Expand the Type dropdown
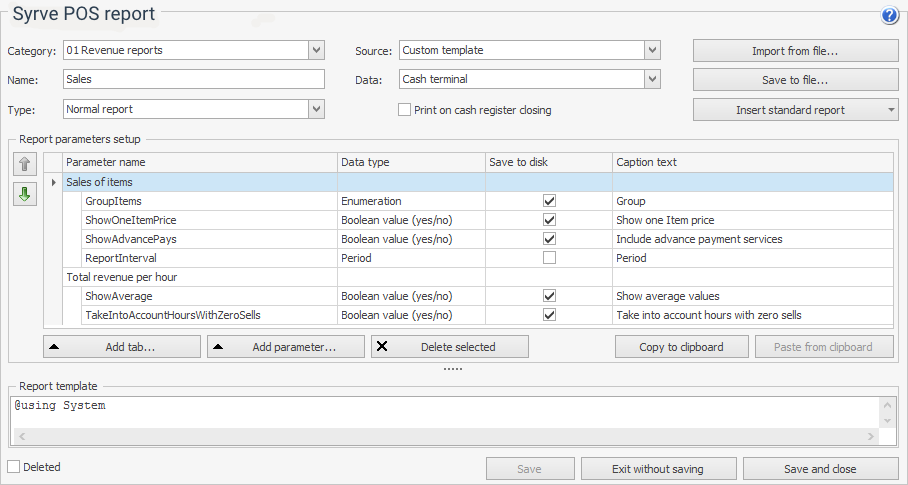The width and height of the screenshot is (908, 485). pyautogui.click(x=316, y=109)
